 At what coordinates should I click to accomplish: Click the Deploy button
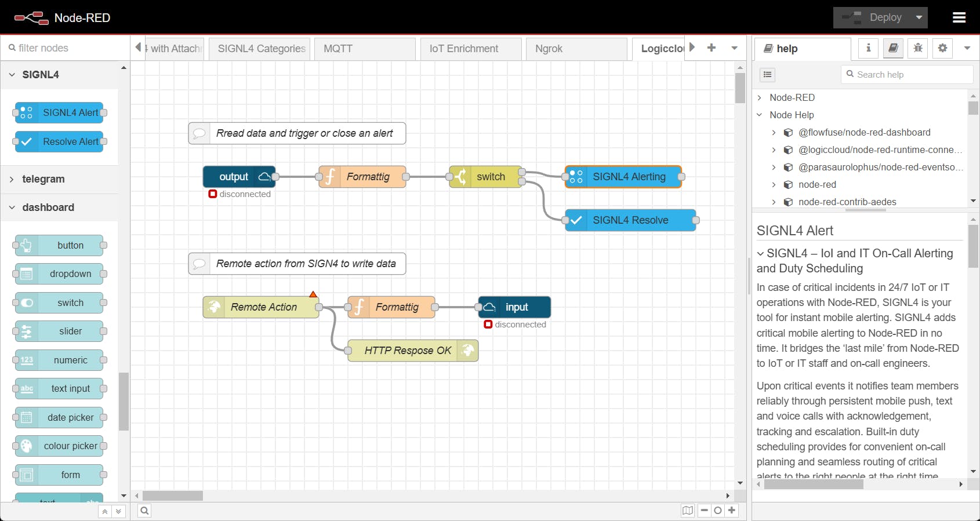[873, 18]
